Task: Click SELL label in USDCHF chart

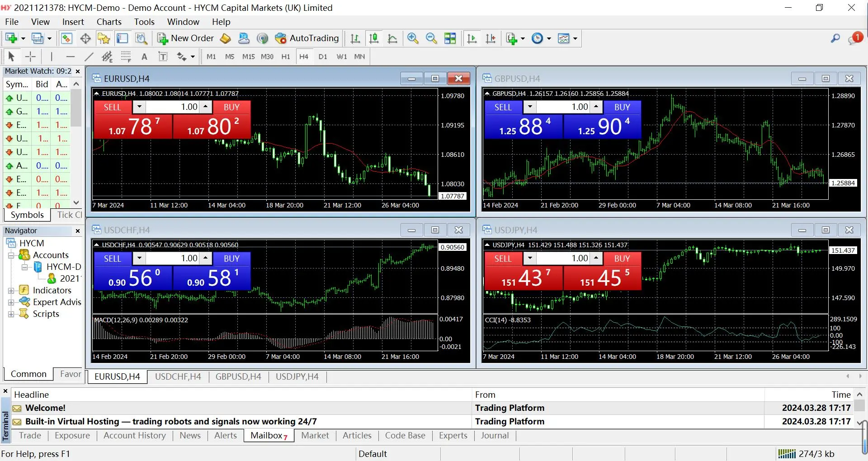Action: tap(113, 259)
